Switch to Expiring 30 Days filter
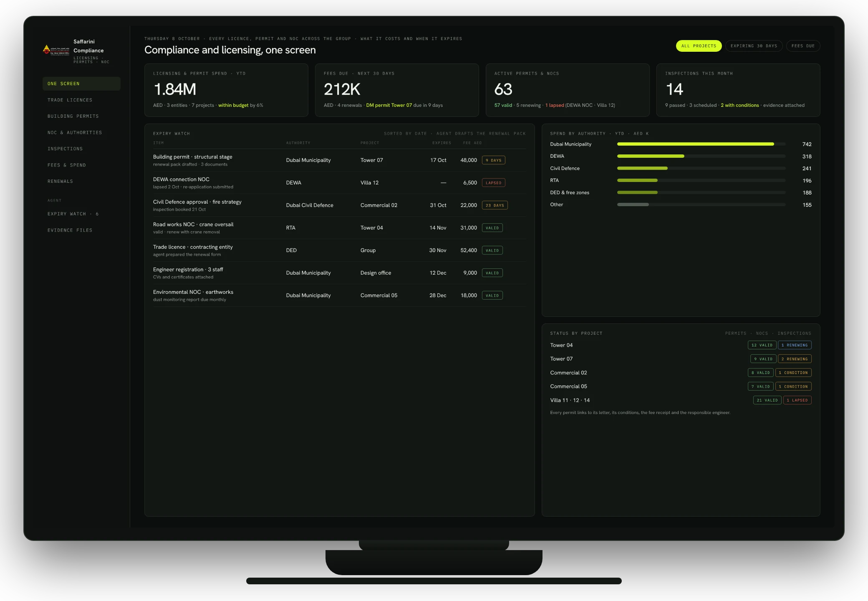This screenshot has width=868, height=601. (754, 46)
